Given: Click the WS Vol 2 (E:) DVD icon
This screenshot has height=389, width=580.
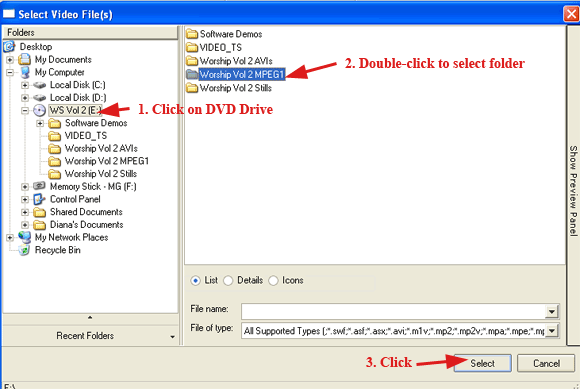Looking at the screenshot, I should (x=39, y=110).
